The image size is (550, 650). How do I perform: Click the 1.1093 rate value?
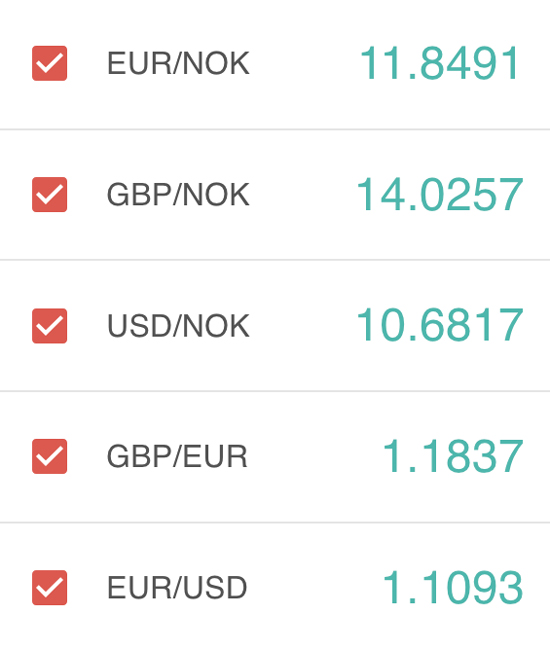tap(453, 587)
